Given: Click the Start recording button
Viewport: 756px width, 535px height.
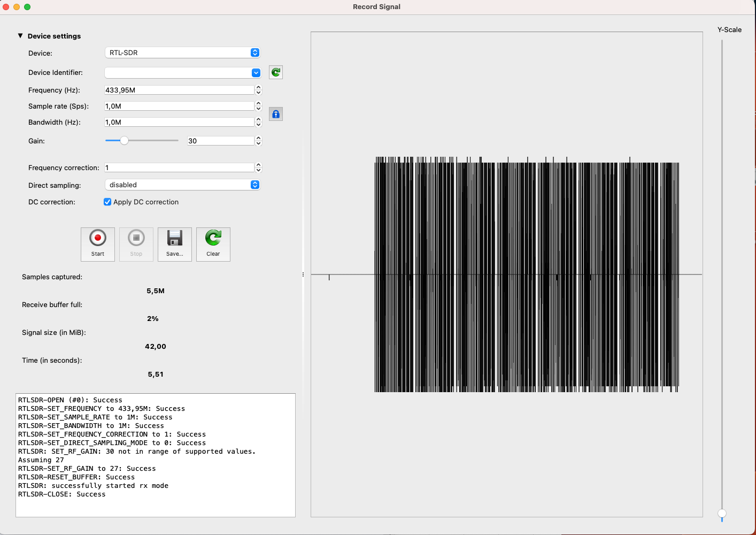Looking at the screenshot, I should (98, 244).
